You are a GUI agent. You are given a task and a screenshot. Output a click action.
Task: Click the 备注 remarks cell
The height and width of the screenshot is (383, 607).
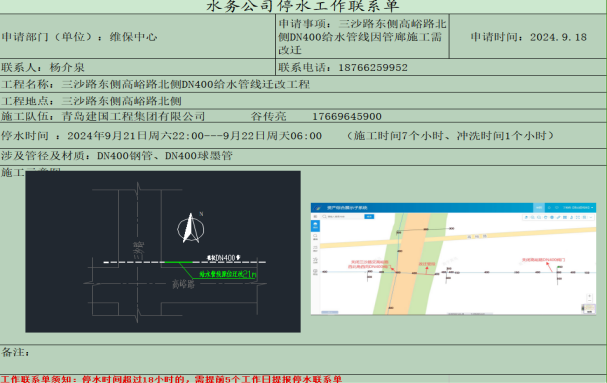pos(303,359)
